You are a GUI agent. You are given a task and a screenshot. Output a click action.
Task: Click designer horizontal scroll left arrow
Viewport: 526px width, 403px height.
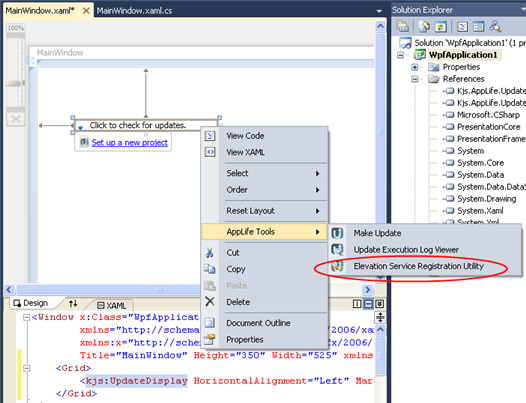(x=9, y=289)
